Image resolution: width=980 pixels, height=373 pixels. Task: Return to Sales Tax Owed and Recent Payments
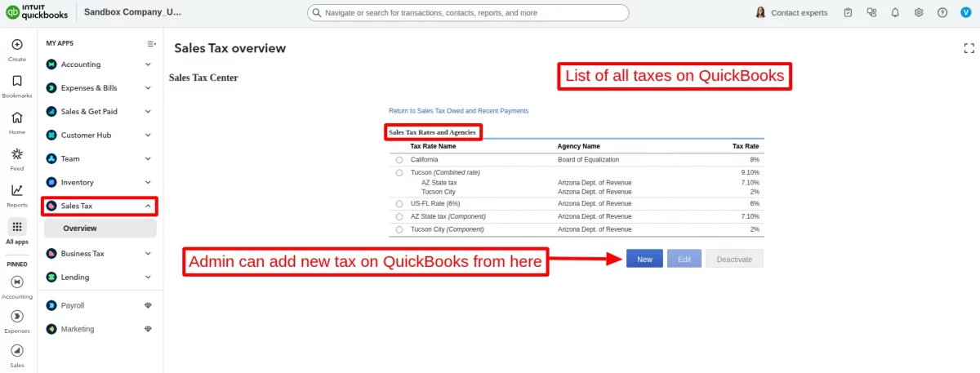coord(458,110)
